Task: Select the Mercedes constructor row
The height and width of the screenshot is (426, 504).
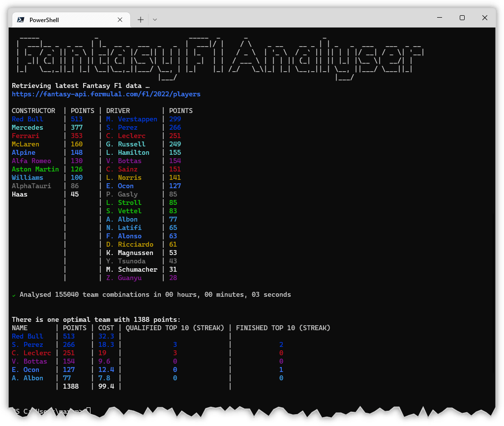Action: coord(28,127)
